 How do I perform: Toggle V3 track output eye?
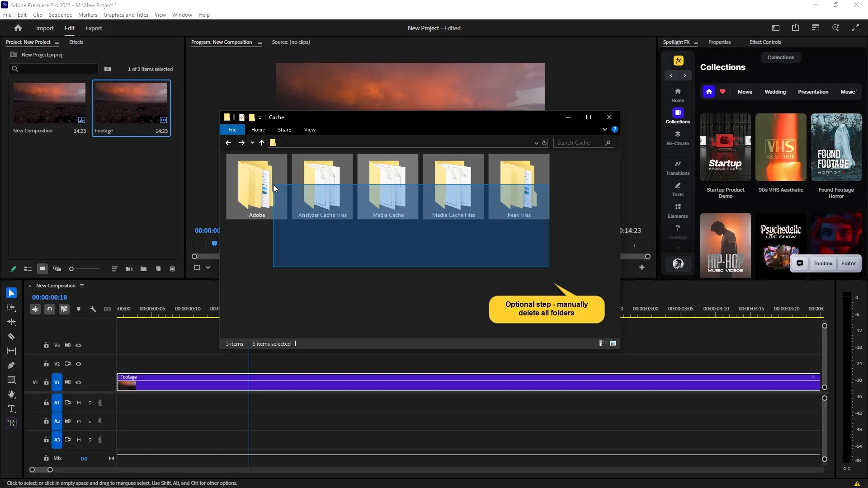pyautogui.click(x=78, y=345)
